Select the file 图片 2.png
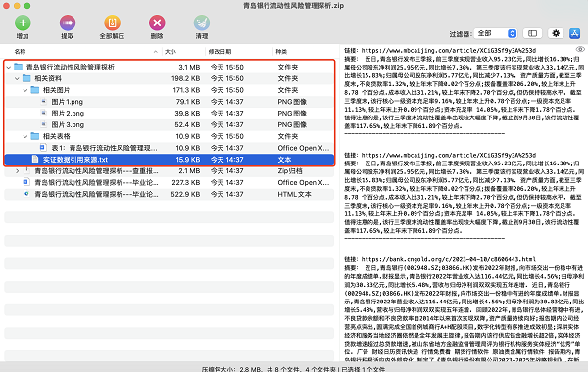588x372 pixels. (x=170, y=114)
